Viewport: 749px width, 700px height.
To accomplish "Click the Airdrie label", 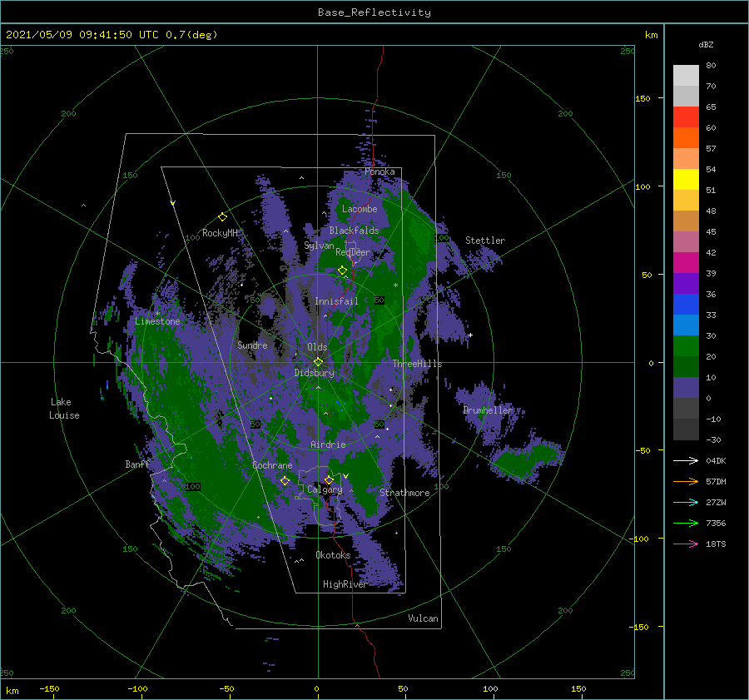I will click(328, 444).
